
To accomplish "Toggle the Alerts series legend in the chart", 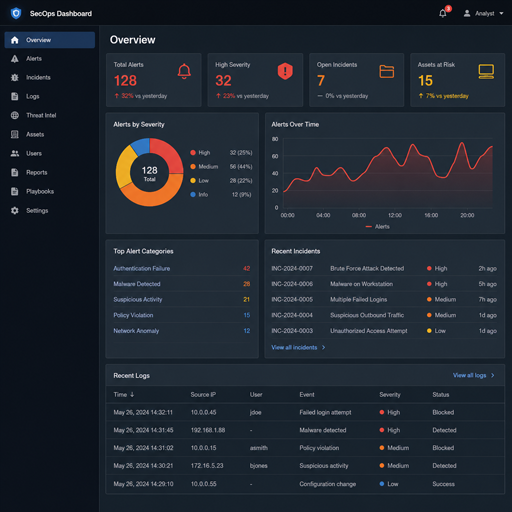I will coord(377,227).
